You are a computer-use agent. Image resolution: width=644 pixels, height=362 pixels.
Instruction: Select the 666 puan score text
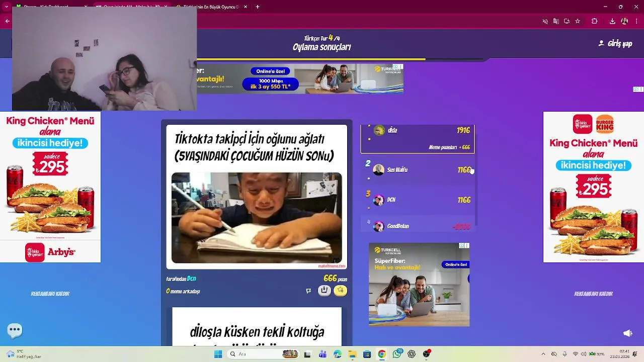point(335,279)
